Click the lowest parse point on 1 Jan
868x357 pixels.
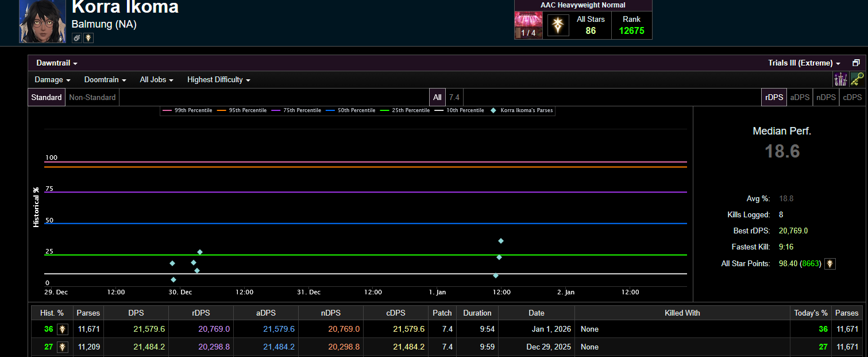point(496,275)
